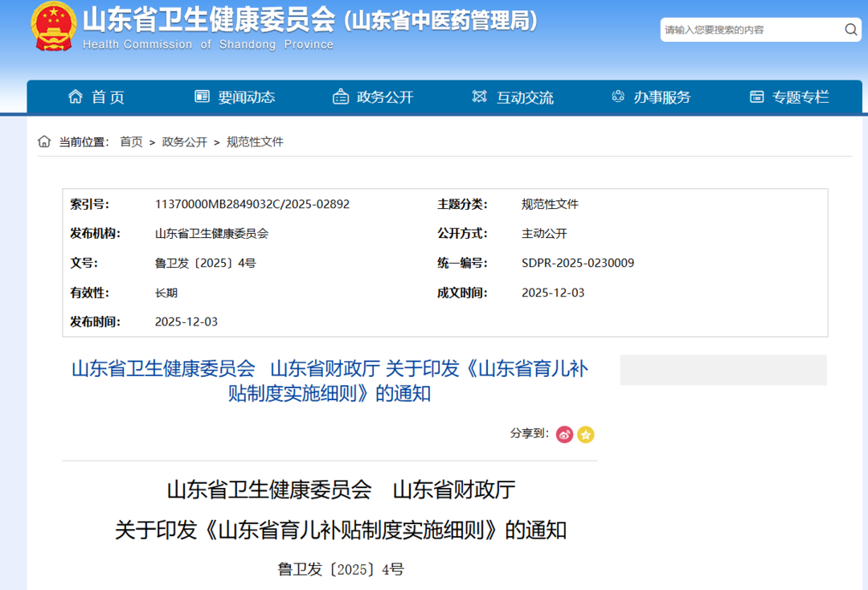Click the blue document title heading

tap(330, 381)
